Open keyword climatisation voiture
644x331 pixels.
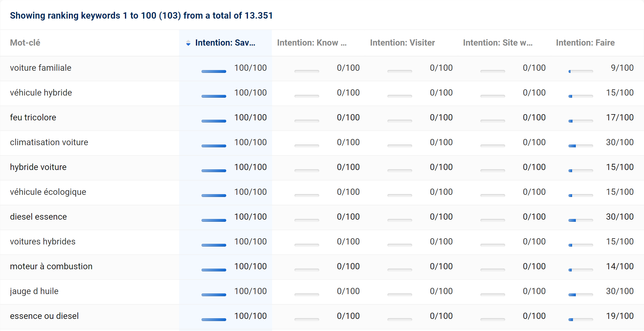pos(49,142)
